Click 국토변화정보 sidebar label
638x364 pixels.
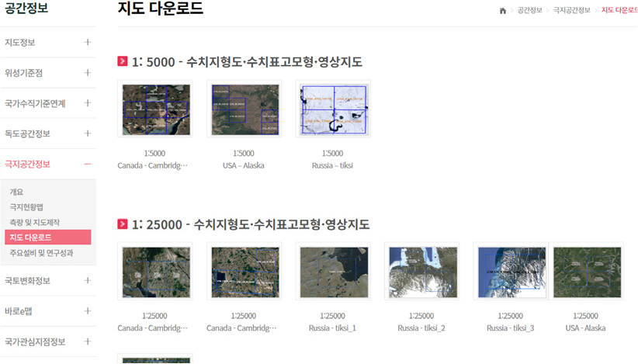click(27, 281)
